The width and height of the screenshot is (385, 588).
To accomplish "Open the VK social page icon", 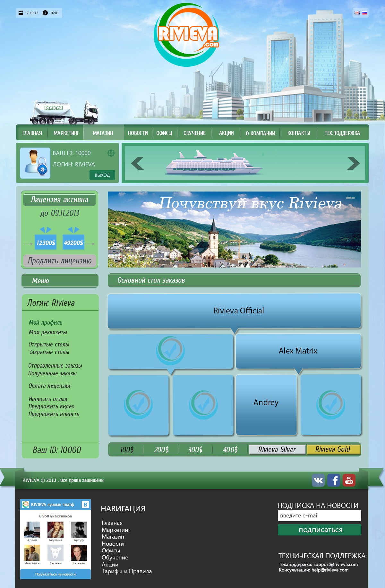I will pyautogui.click(x=318, y=480).
